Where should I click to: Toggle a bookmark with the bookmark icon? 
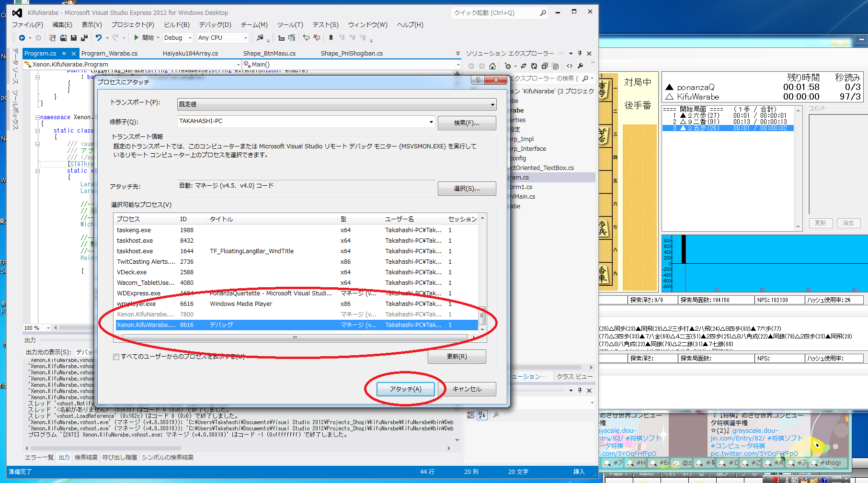coord(331,38)
